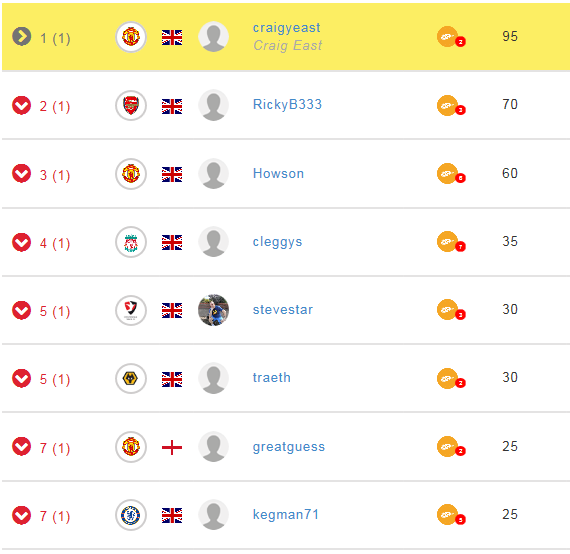Image resolution: width=570 pixels, height=554 pixels.
Task: Click the Arsenal club badge beside RickyB333
Action: 131,105
